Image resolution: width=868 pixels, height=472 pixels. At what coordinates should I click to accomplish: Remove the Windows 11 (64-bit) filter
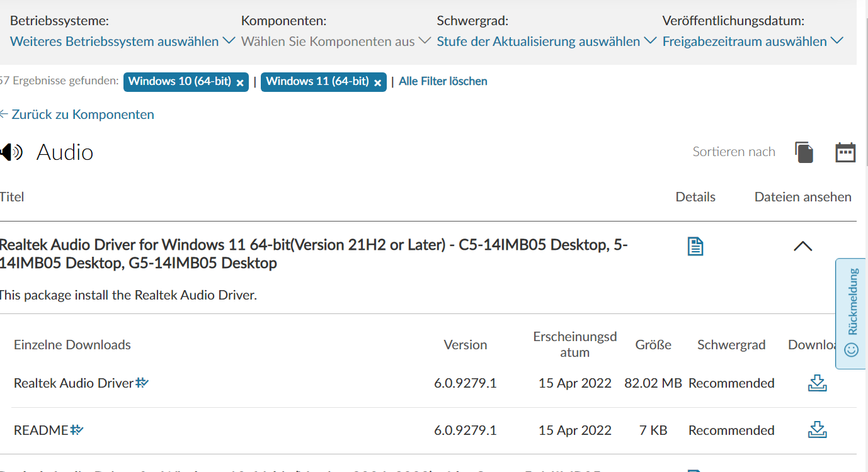pos(377,82)
